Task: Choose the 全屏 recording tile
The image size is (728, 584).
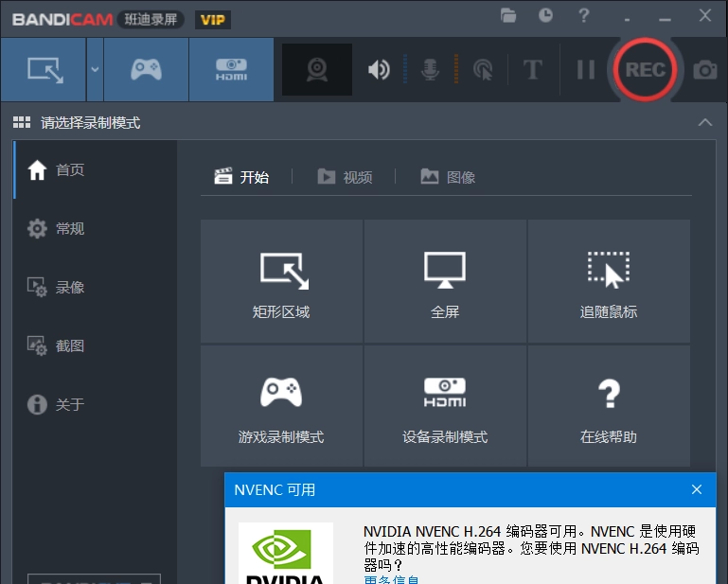Action: (x=445, y=281)
